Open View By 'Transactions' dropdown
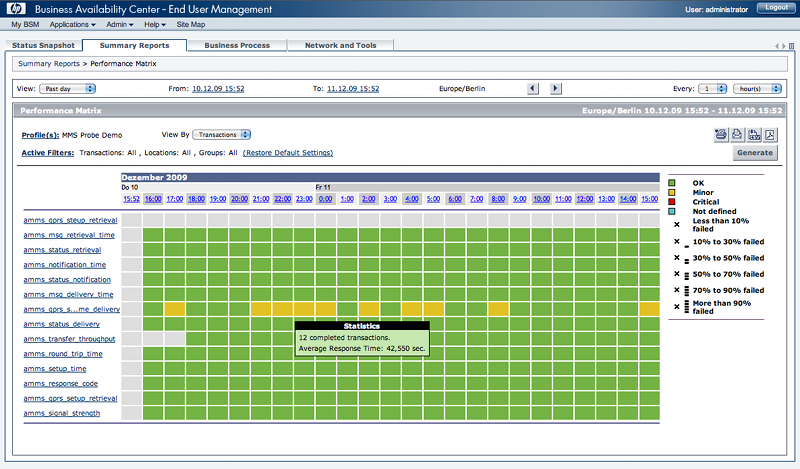Viewport: 800px width, 469px height. [221, 135]
